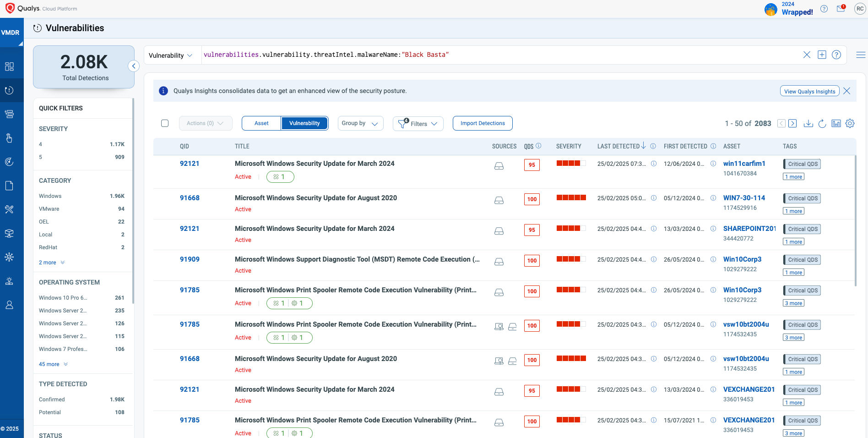Open the Vulnerabilities sidebar icon

pyautogui.click(x=9, y=90)
